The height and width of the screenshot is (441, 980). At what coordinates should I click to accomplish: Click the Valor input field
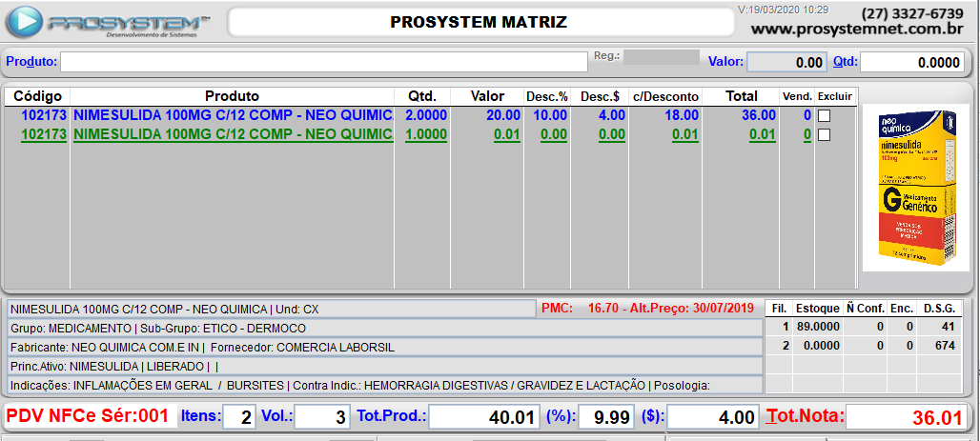[786, 62]
